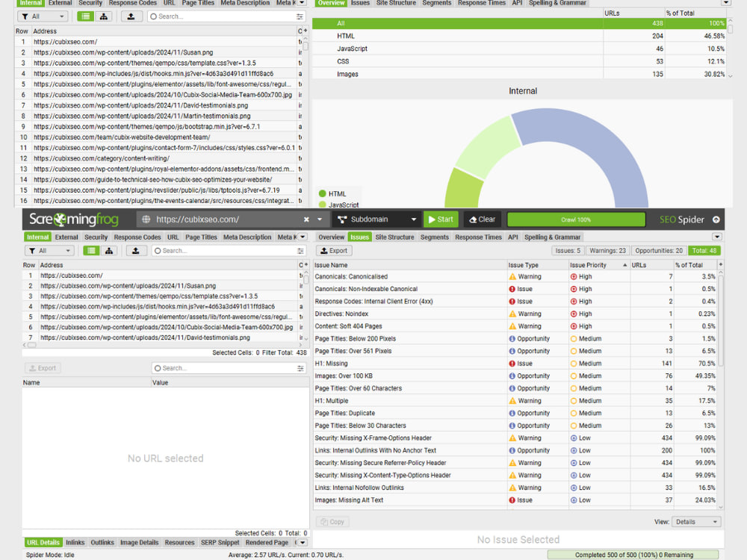Viewport: 747px width, 560px height.
Task: Select the Overview tab in lower window
Action: (x=331, y=237)
